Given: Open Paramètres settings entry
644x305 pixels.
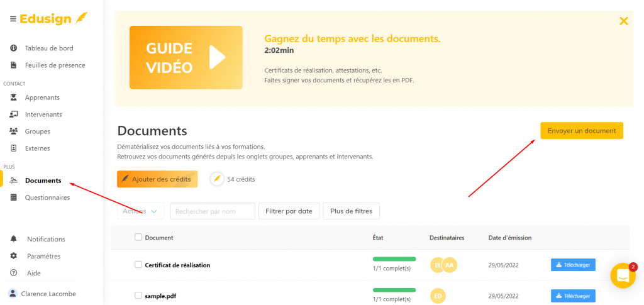Looking at the screenshot, I should pyautogui.click(x=44, y=256).
